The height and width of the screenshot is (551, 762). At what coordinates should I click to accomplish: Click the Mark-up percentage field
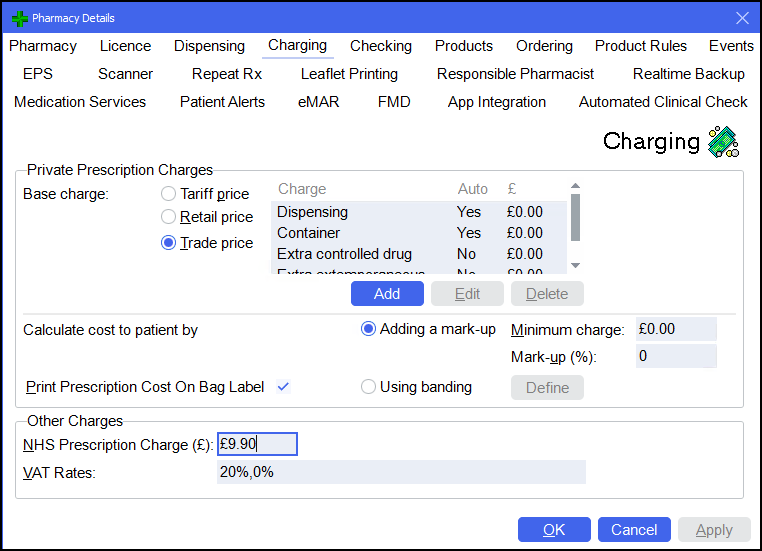(x=676, y=356)
